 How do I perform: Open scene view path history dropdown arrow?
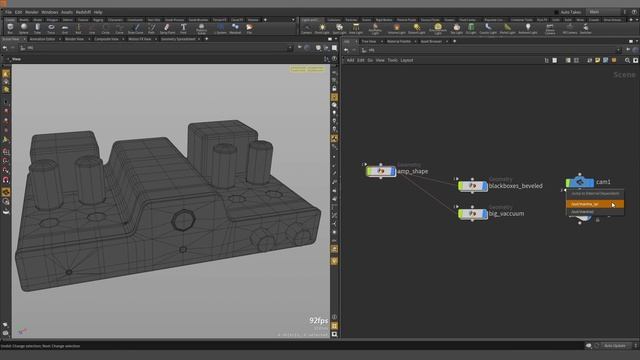(290, 48)
